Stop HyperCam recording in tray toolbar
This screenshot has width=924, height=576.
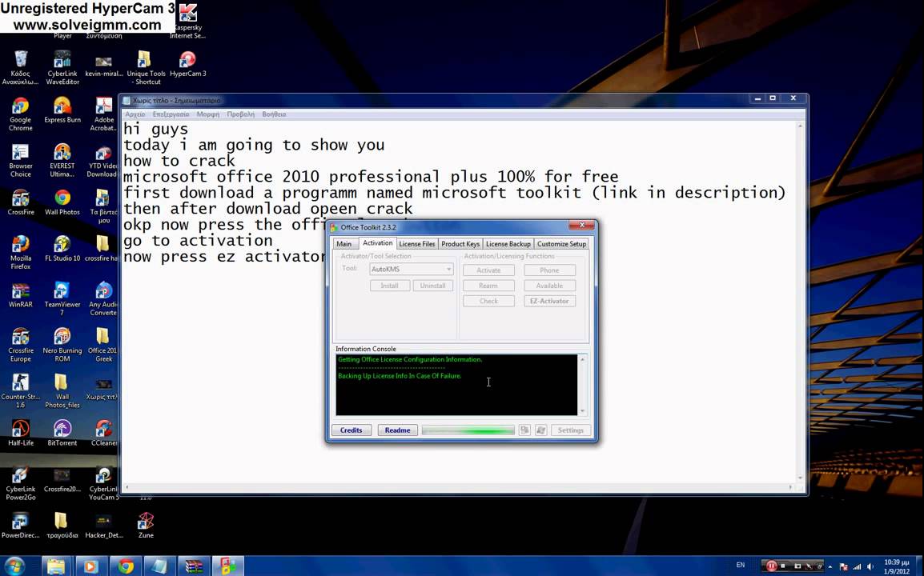click(783, 566)
